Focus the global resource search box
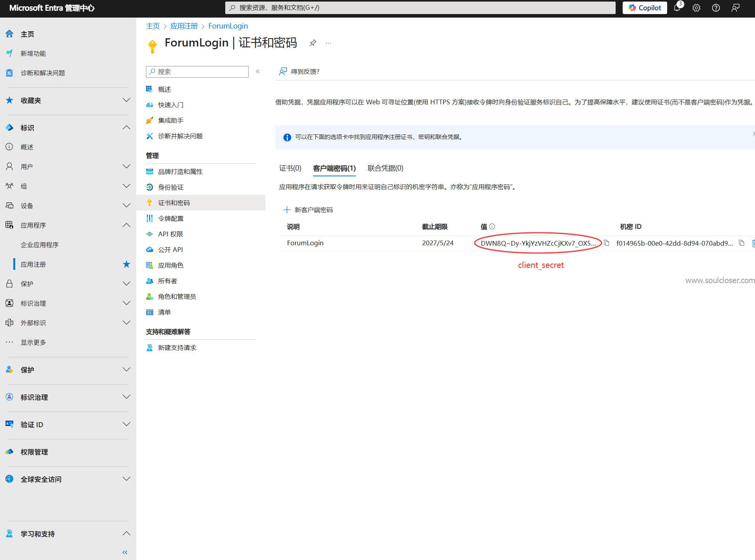 point(420,8)
